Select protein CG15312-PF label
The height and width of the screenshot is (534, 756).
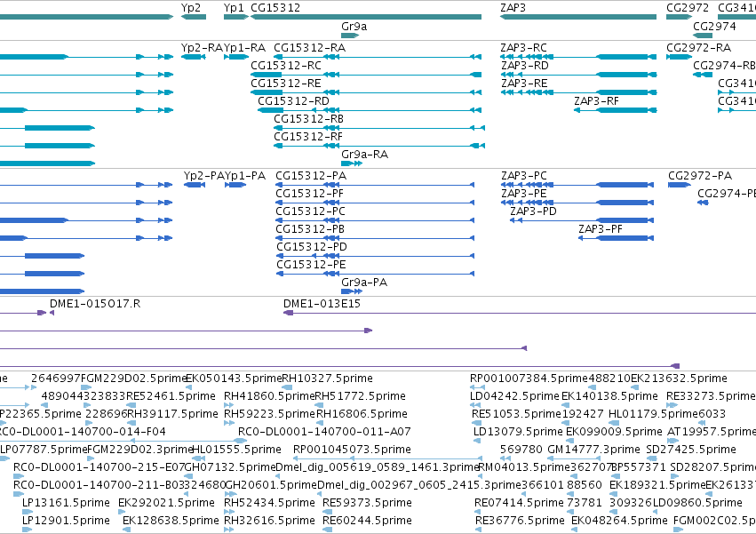pos(309,194)
